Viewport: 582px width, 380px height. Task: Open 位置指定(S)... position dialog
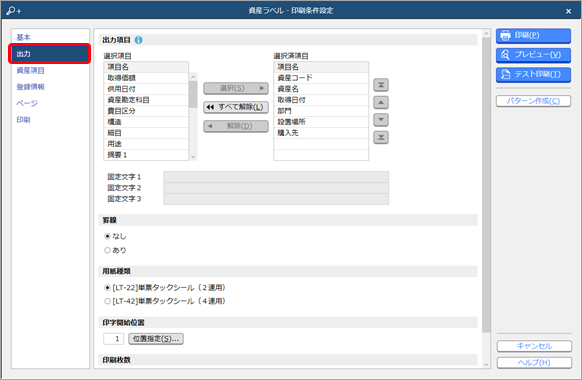[x=156, y=339]
